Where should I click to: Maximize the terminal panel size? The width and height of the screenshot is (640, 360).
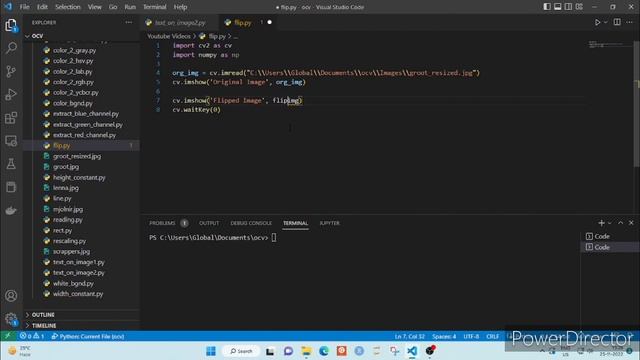(620, 223)
